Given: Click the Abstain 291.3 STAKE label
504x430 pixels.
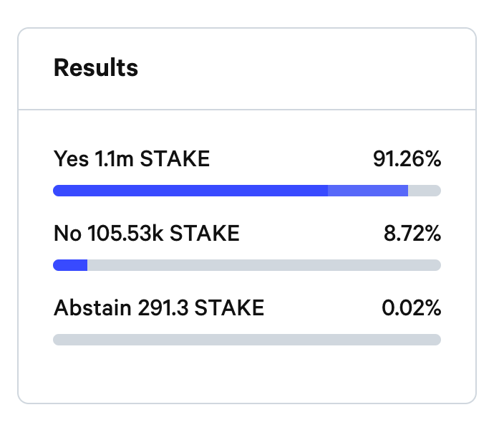Looking at the screenshot, I should (159, 307).
